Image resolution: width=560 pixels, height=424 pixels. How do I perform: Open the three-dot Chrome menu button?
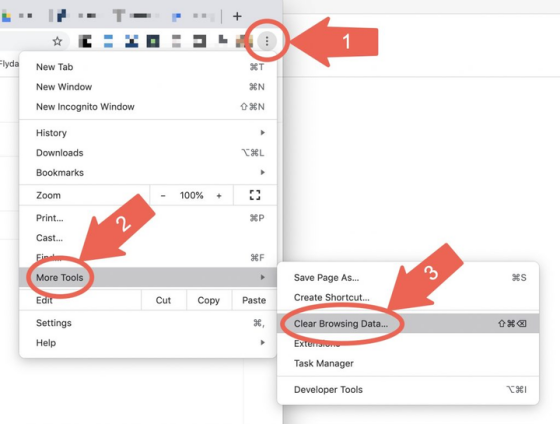267,41
